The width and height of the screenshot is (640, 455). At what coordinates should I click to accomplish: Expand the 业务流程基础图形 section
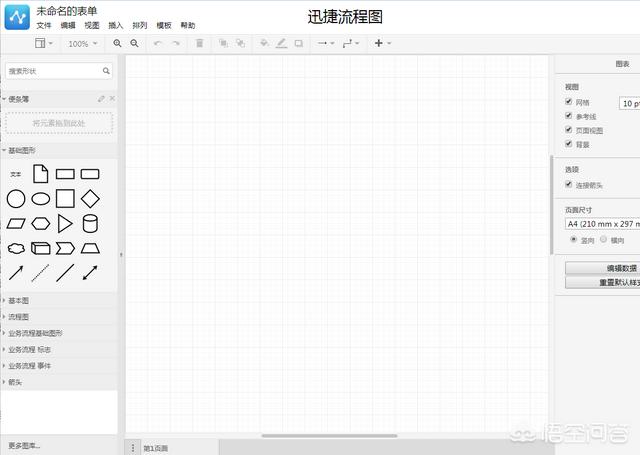click(x=59, y=333)
